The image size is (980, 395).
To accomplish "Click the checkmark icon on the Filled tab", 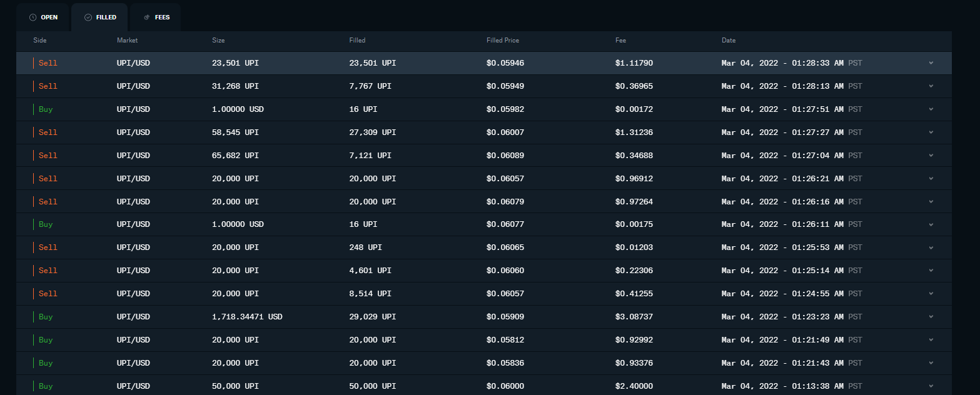I will 88,17.
